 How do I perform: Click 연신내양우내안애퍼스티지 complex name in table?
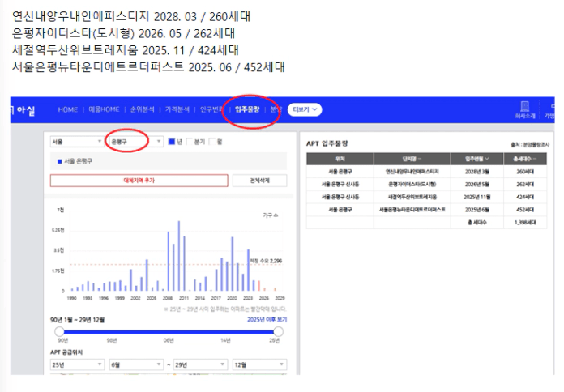coord(412,172)
